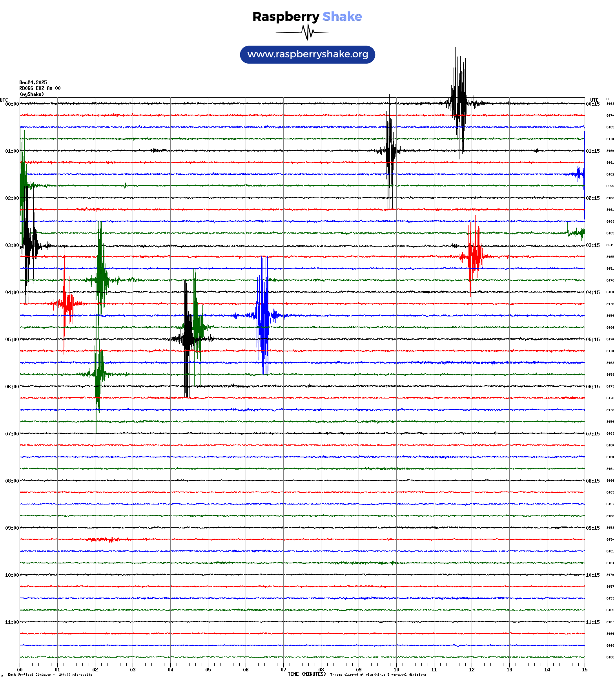Click the blue seismic event near minute 06
Screen dimensions: 616x680
[263, 315]
